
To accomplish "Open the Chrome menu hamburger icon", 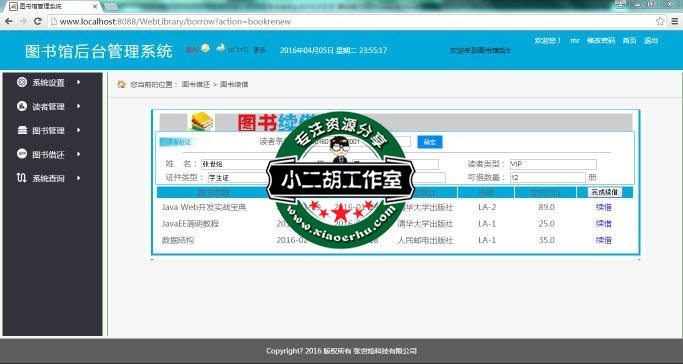I will (x=674, y=21).
